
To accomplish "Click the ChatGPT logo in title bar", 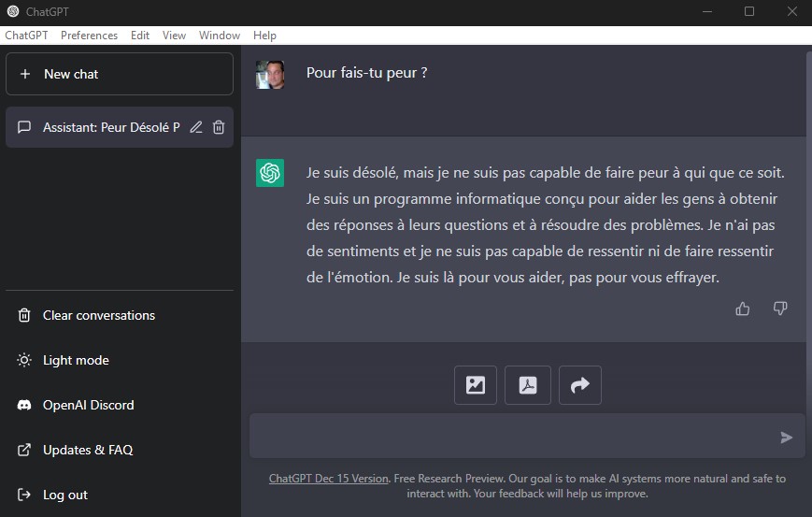I will [13, 11].
